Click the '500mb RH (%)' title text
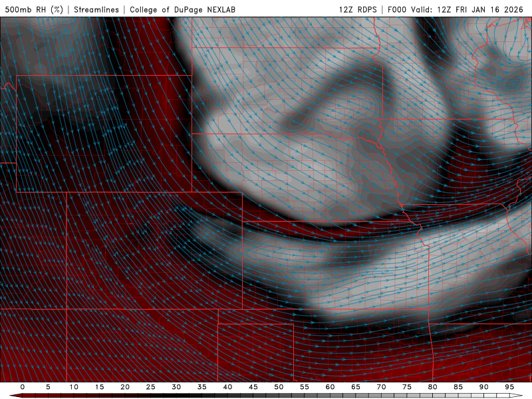This screenshot has width=532, height=399. 34,9
